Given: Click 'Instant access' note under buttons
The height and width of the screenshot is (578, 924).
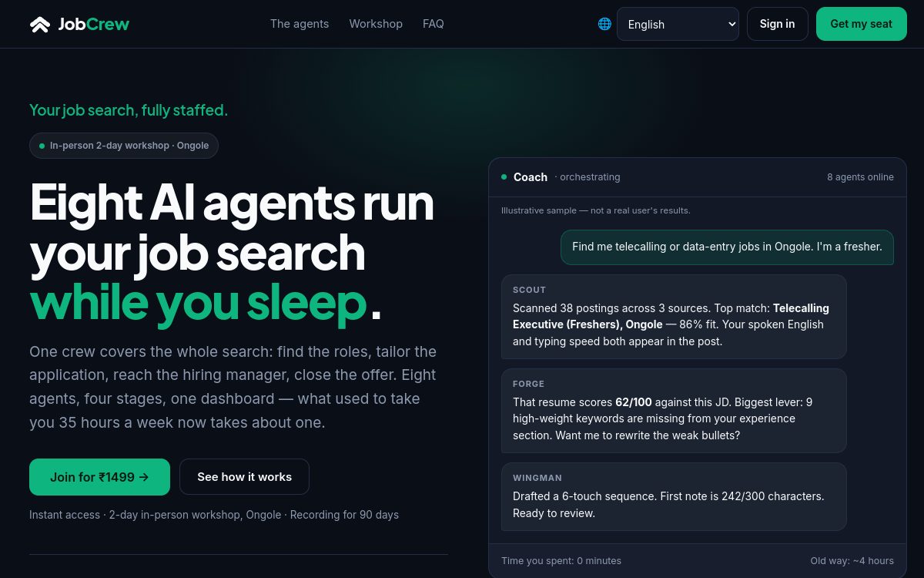Looking at the screenshot, I should pos(214,515).
